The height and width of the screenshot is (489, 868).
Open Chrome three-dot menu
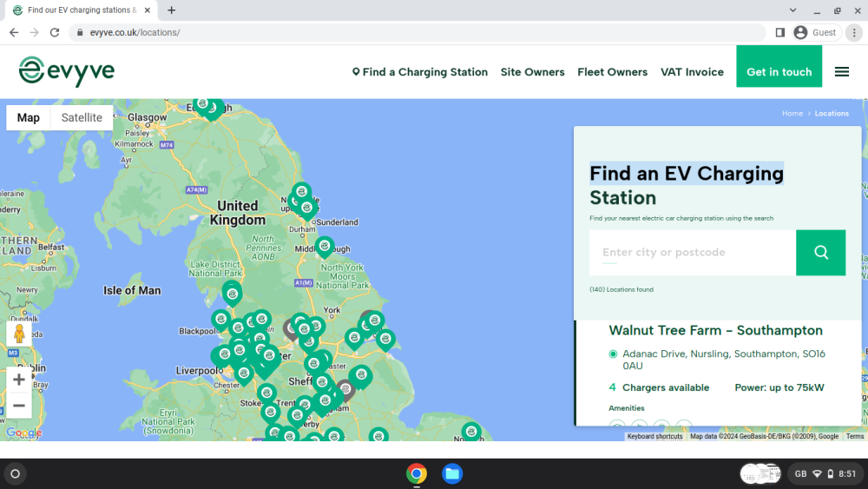pos(854,33)
